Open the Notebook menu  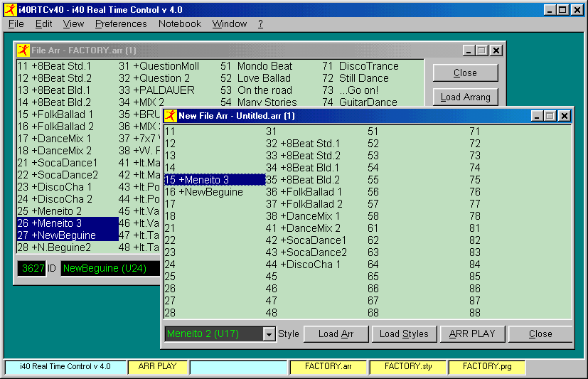[180, 23]
